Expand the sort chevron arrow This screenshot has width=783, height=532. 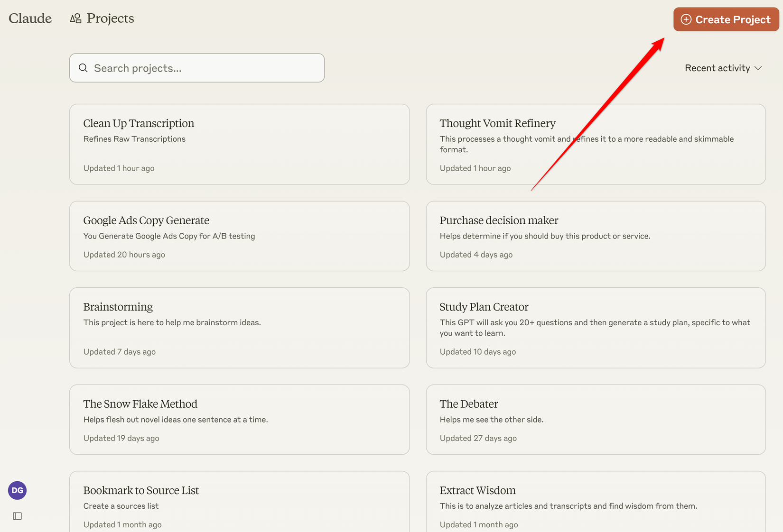[758, 68]
